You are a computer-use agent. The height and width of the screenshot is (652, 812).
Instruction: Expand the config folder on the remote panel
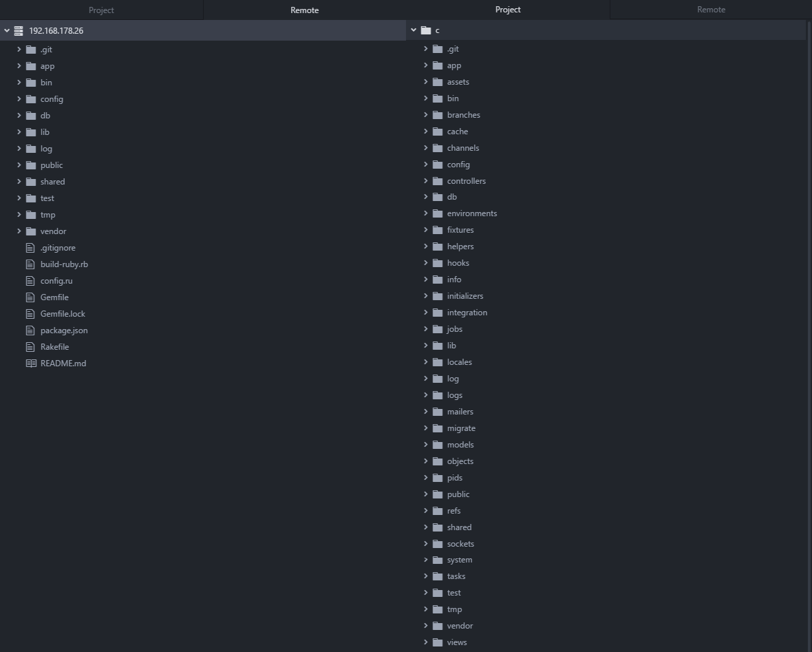[x=19, y=98]
